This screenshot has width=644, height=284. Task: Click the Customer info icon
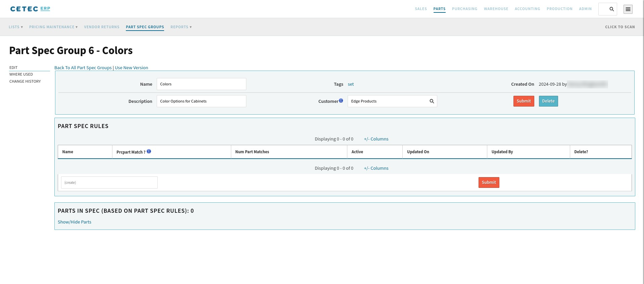(341, 100)
